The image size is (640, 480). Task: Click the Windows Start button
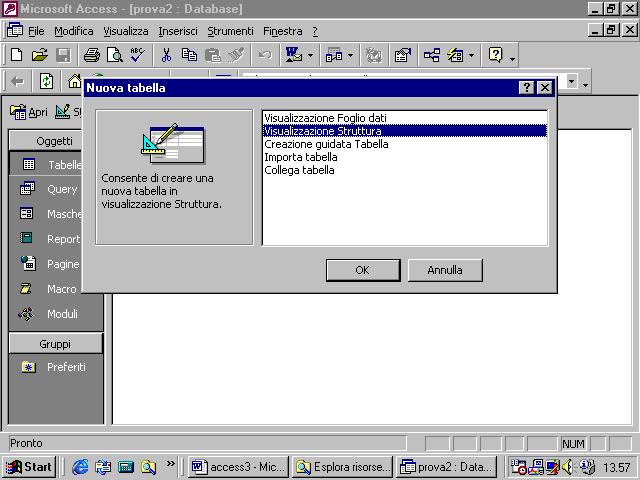(x=29, y=467)
